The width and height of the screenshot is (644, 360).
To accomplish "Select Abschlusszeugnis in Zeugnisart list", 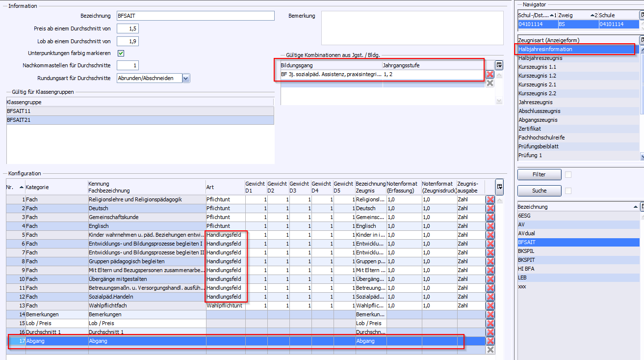I will point(539,111).
